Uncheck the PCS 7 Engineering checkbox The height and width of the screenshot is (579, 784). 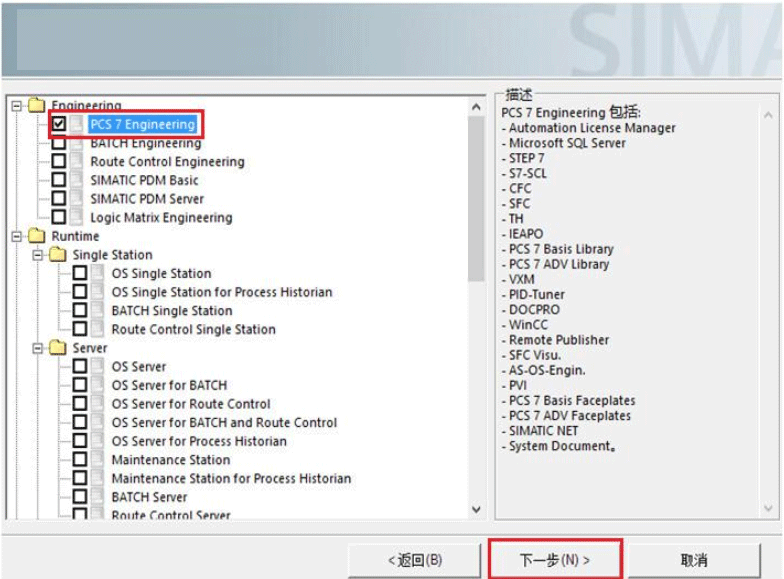pos(58,124)
